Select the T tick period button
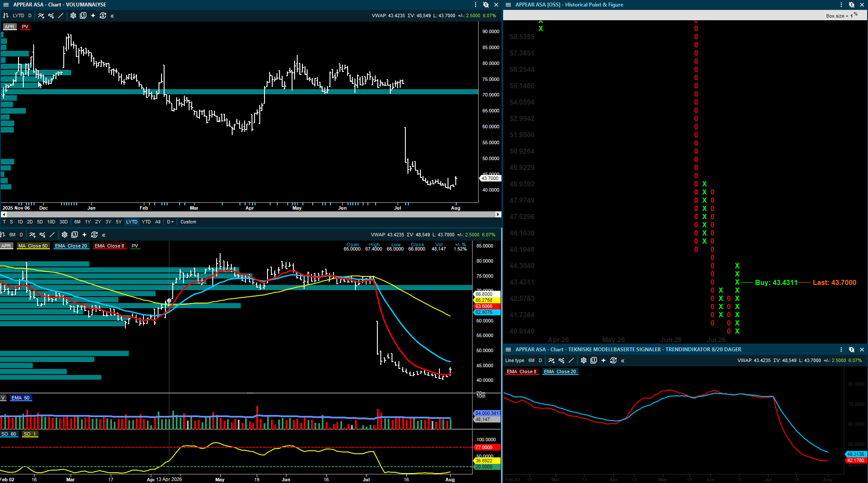Image resolution: width=868 pixels, height=483 pixels. [4, 222]
